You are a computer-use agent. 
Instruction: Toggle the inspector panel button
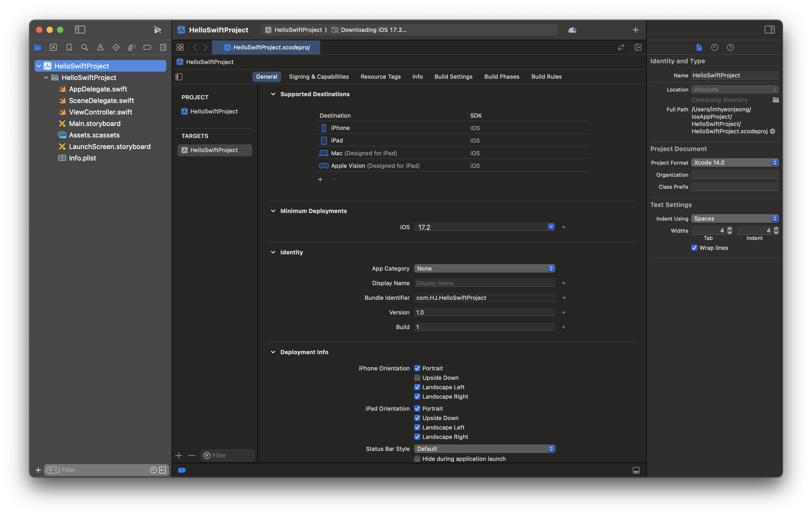point(770,30)
